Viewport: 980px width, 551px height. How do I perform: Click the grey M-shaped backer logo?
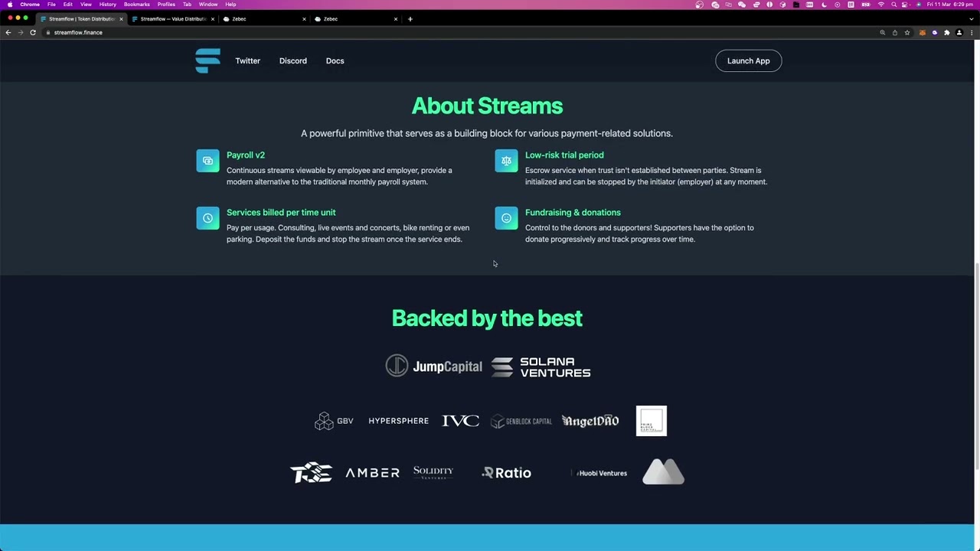pos(663,471)
